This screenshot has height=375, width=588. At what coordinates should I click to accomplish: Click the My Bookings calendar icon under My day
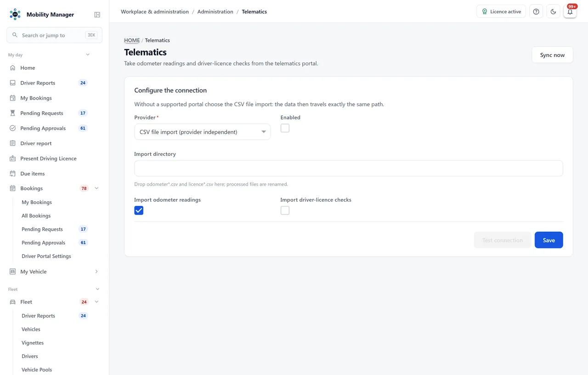click(x=13, y=98)
